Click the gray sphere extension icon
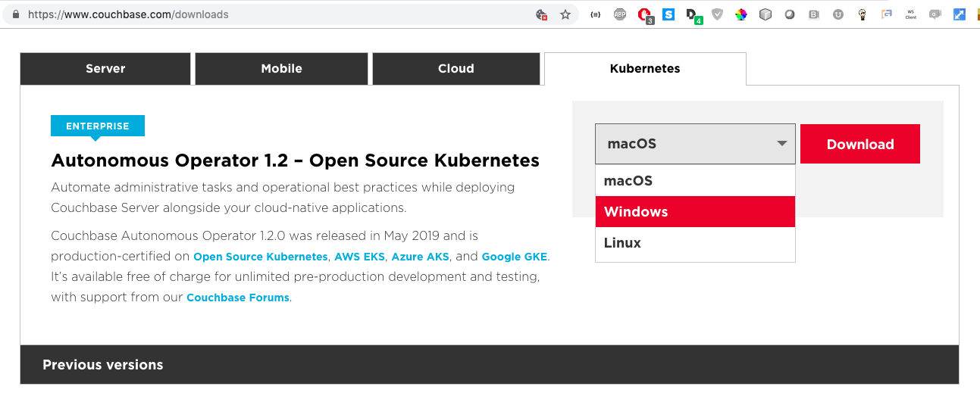The width and height of the screenshot is (980, 402). point(790,14)
